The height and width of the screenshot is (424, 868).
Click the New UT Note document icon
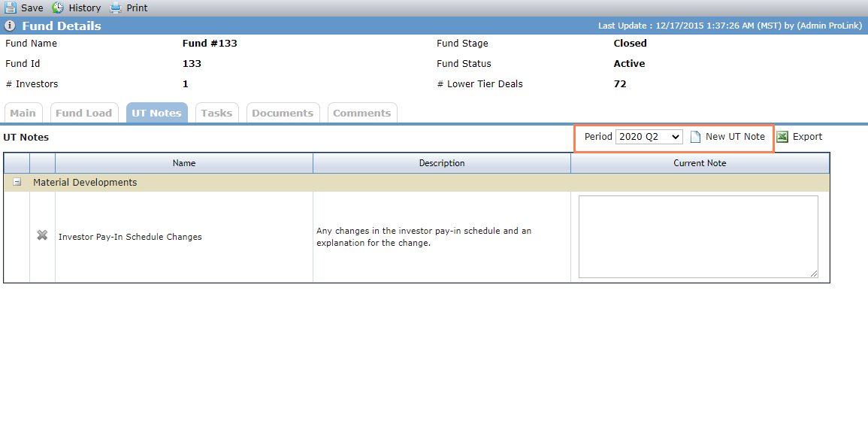coord(695,137)
